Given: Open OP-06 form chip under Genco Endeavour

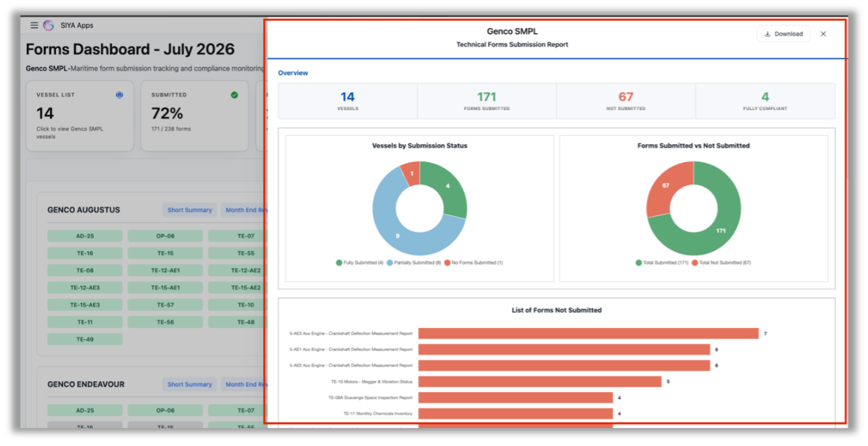Looking at the screenshot, I should click(x=165, y=411).
